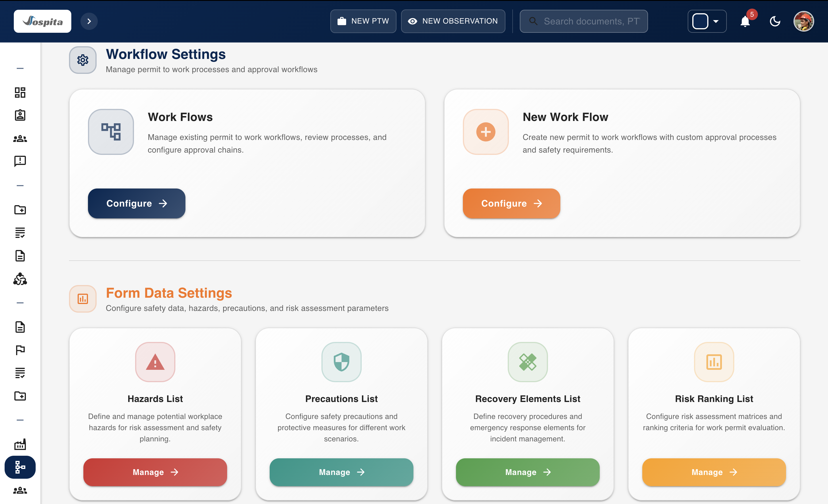Screen dimensions: 828x504
Task: Click the biohazard icon in sidebar
Action: 20,279
